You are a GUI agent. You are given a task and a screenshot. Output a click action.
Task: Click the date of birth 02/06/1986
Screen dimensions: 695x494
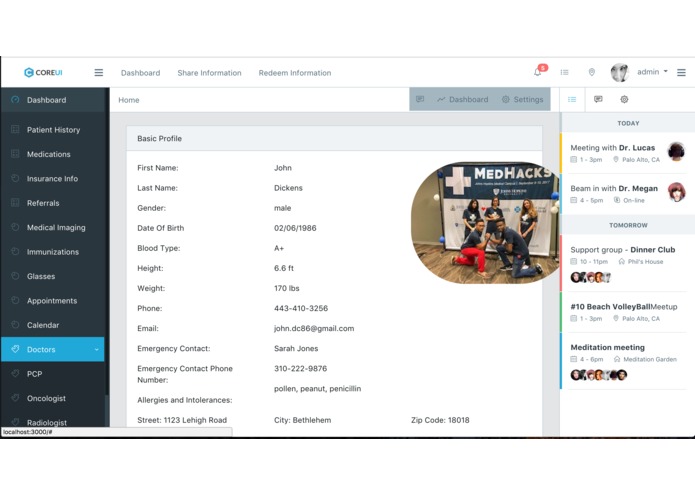pos(295,228)
